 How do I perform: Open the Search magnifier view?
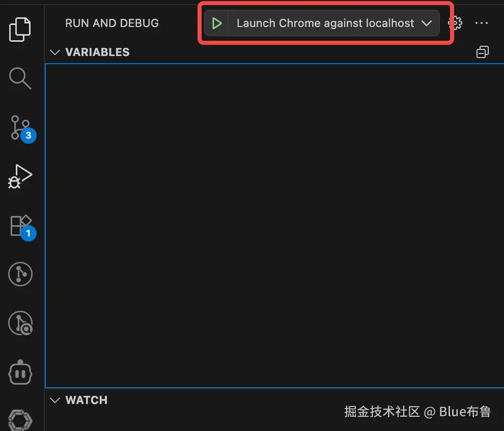(x=20, y=78)
